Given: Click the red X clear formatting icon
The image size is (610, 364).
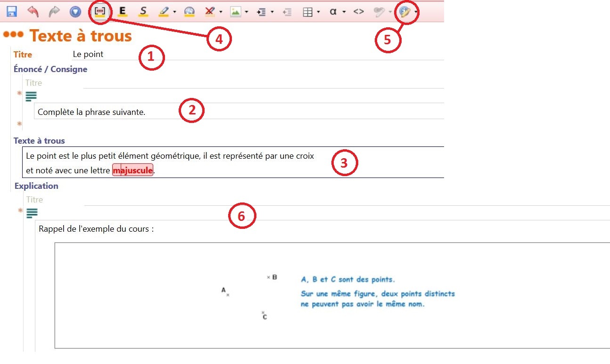Looking at the screenshot, I should tap(211, 11).
